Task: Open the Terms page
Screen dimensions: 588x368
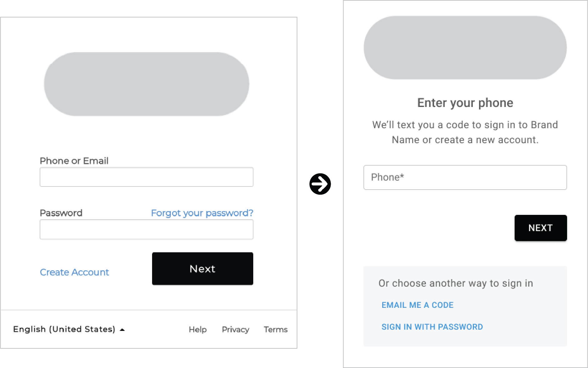Action: pyautogui.click(x=275, y=329)
